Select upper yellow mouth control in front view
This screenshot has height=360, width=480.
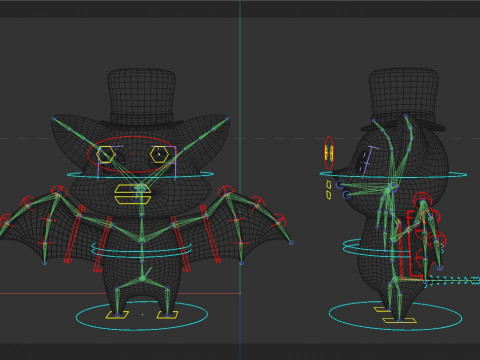133,189
